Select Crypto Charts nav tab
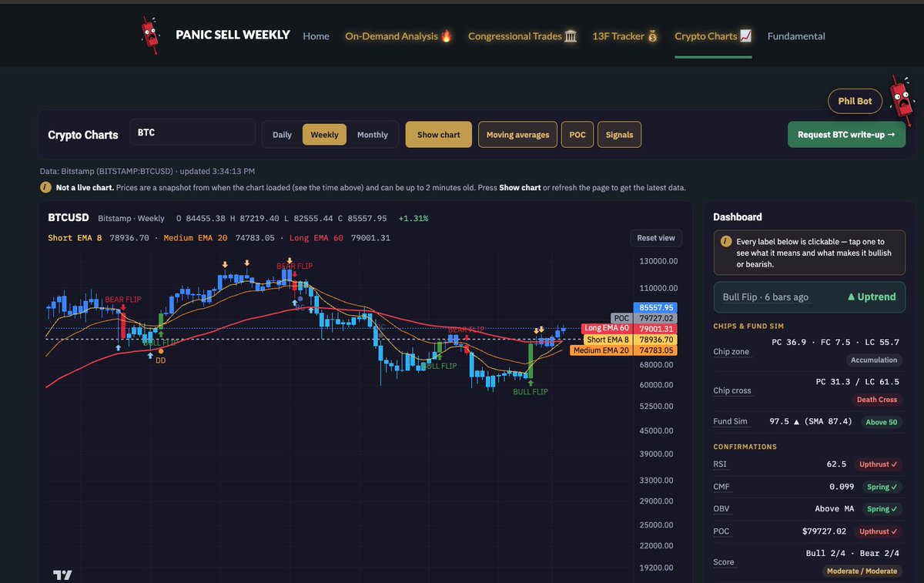Viewport: 924px width, 583px height. pos(713,35)
